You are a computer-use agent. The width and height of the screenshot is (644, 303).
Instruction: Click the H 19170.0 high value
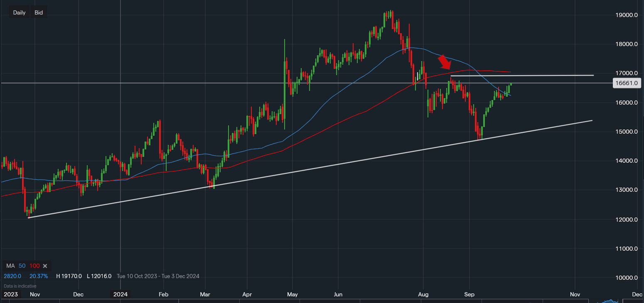(69, 276)
